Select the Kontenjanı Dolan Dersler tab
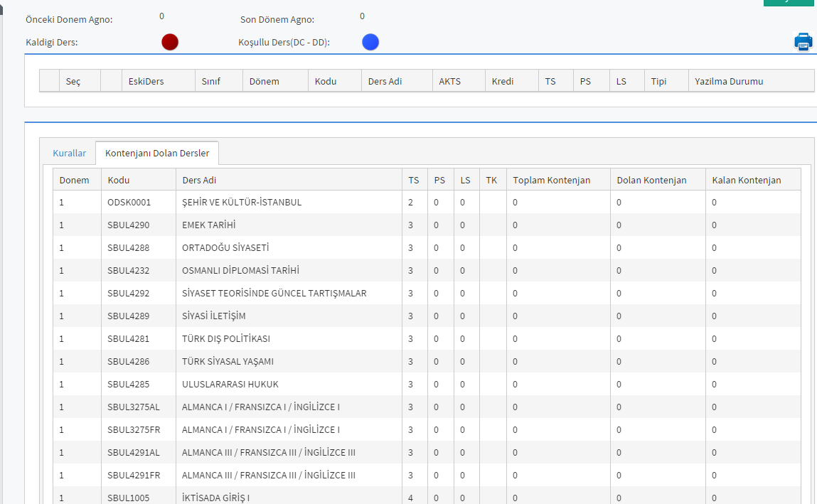Image resolution: width=817 pixels, height=504 pixels. 157,153
